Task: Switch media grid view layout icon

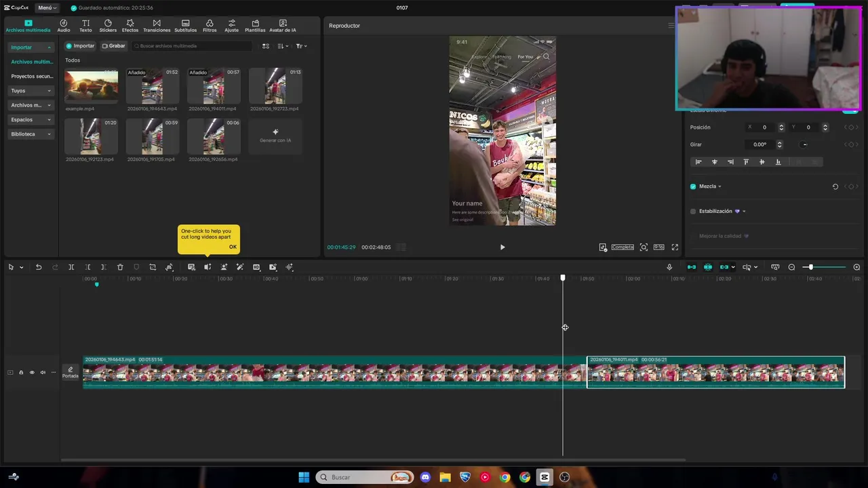Action: point(266,46)
